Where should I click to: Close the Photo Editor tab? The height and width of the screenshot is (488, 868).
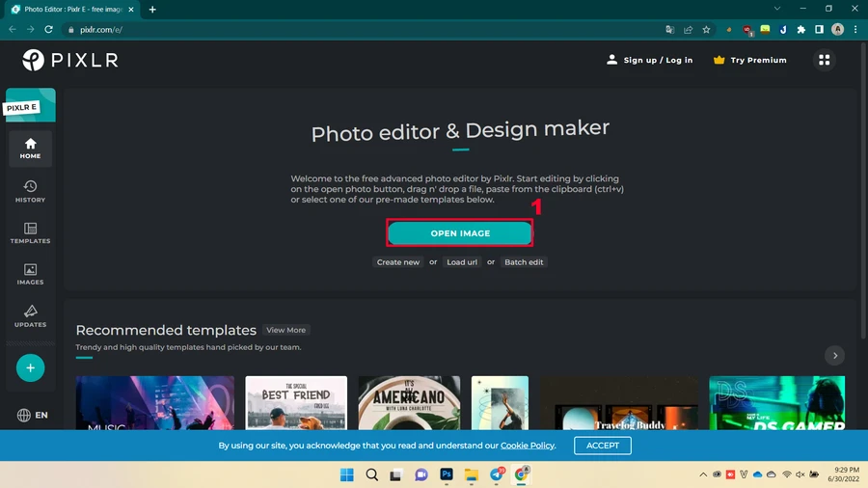130,10
